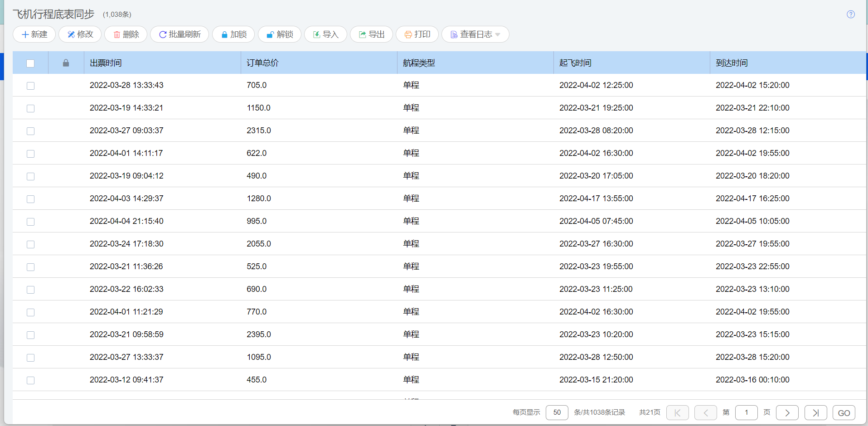Click the page number input field
Screen dimensions: 868x426
tap(746, 412)
